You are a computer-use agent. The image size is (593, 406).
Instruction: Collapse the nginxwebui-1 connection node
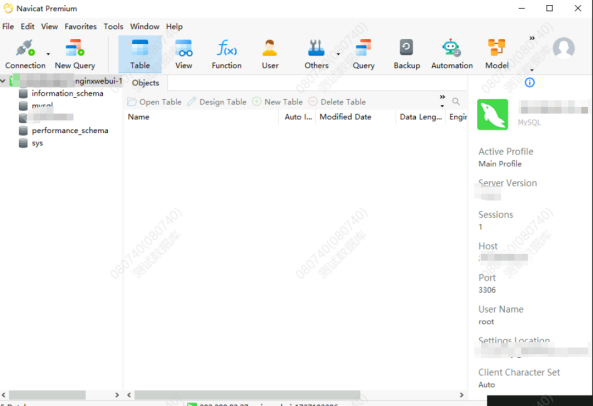pos(3,81)
